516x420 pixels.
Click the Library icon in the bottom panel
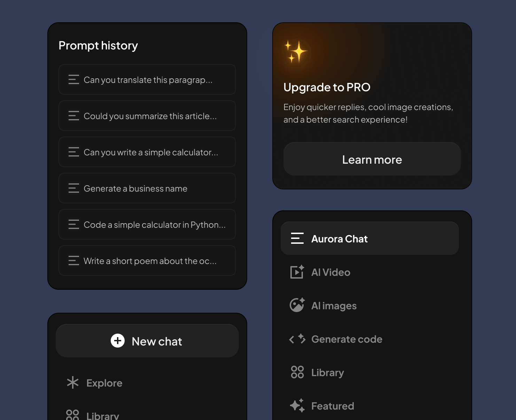pos(72,414)
